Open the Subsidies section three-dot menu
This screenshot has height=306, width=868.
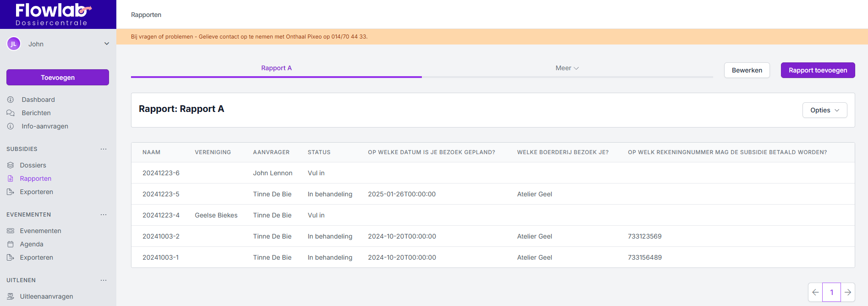click(x=104, y=149)
